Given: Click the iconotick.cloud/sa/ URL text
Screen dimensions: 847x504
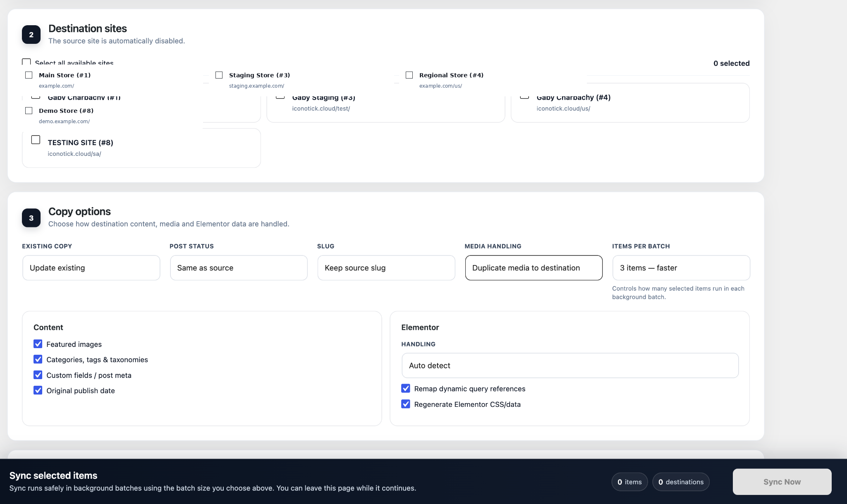Looking at the screenshot, I should [x=74, y=154].
